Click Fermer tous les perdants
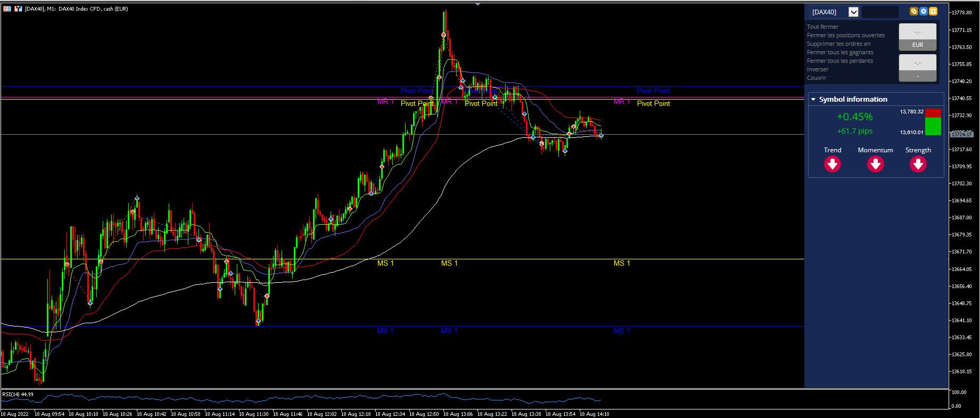Viewport: 980px width, 418px height. [x=840, y=61]
